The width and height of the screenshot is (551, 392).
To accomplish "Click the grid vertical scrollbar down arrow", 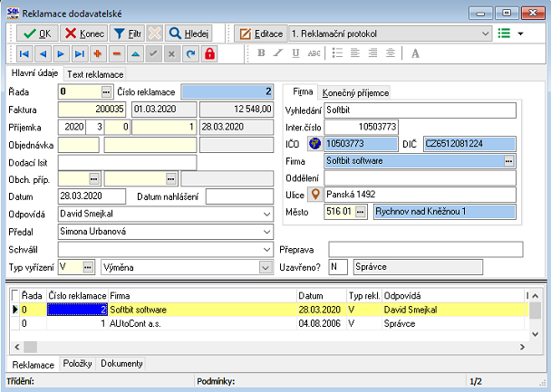I will pyautogui.click(x=536, y=334).
